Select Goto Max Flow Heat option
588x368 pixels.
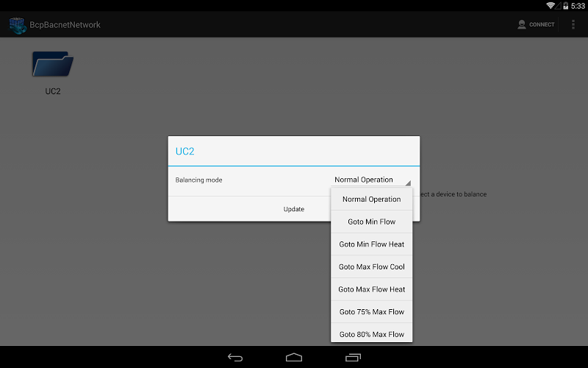(372, 289)
